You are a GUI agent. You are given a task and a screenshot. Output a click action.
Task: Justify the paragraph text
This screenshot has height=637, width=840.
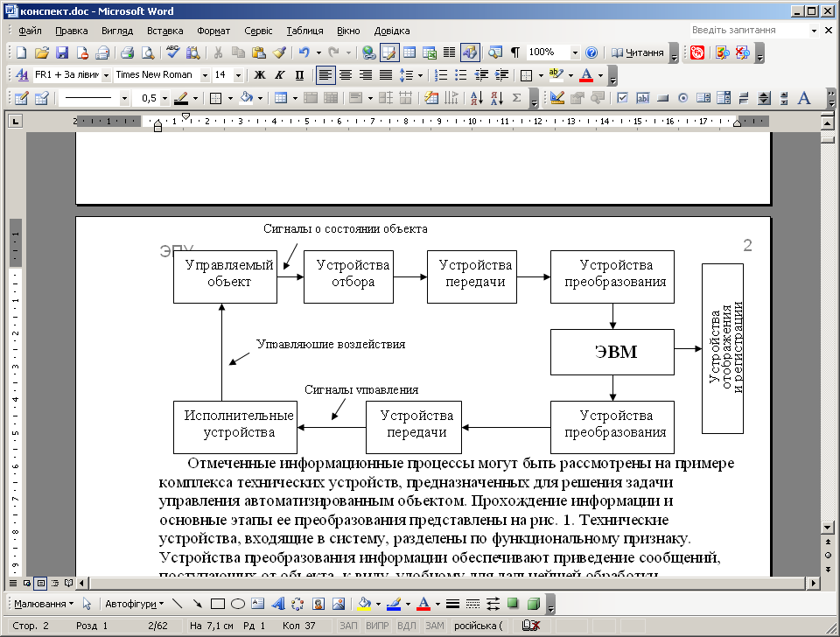(x=386, y=75)
